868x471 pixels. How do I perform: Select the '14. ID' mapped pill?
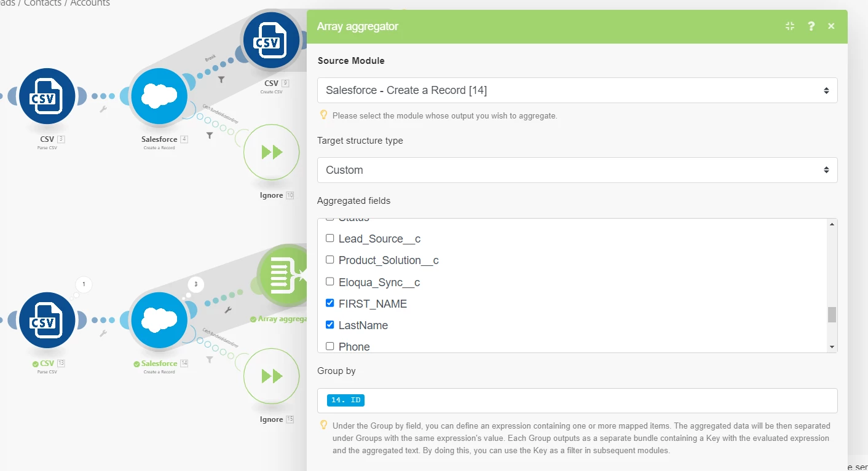[345, 400]
